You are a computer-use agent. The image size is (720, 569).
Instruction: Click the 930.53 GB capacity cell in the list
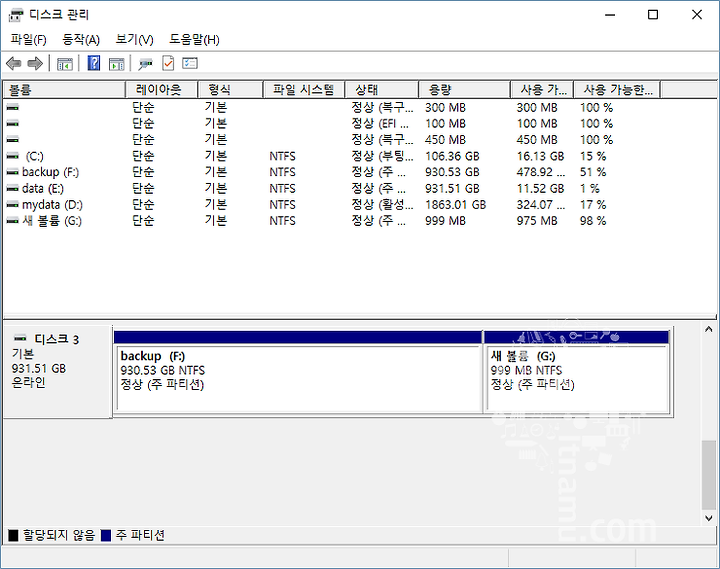452,172
